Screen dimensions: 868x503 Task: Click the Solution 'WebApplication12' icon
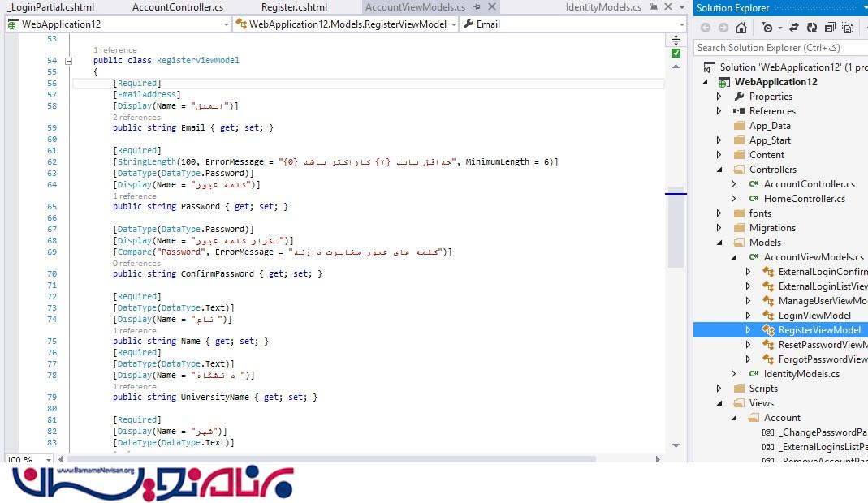point(709,67)
